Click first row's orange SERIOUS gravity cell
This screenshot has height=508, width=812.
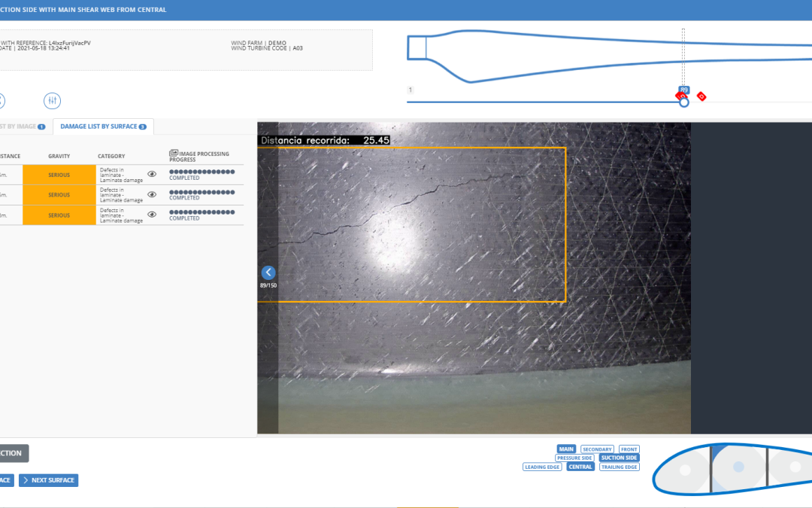[59, 175]
